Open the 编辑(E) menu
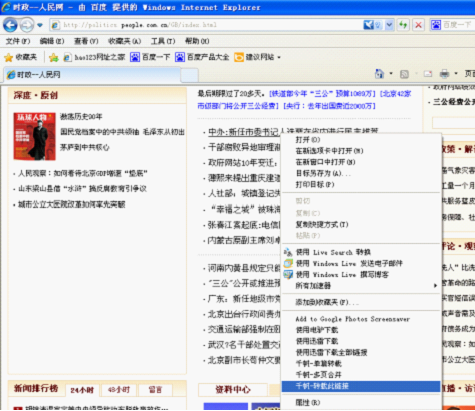This screenshot has height=411, width=475. (x=52, y=41)
